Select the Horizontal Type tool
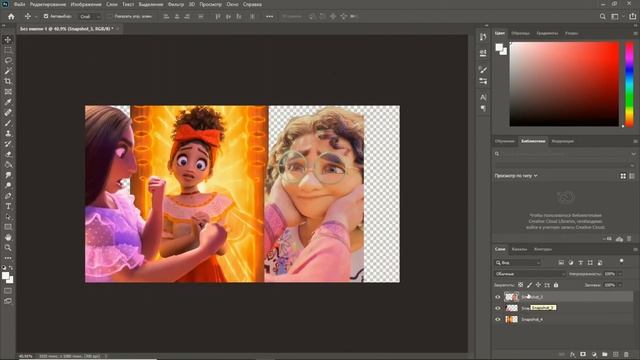The width and height of the screenshot is (640, 360). pos(8,206)
